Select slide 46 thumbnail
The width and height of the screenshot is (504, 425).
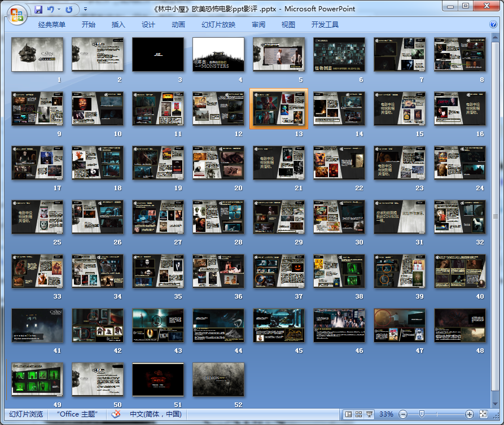339,325
